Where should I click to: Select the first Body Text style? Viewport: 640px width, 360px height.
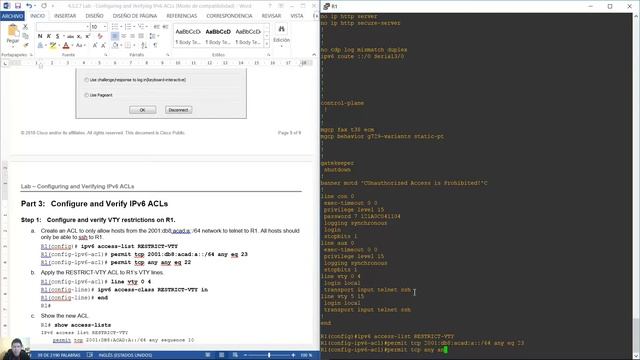point(188,36)
